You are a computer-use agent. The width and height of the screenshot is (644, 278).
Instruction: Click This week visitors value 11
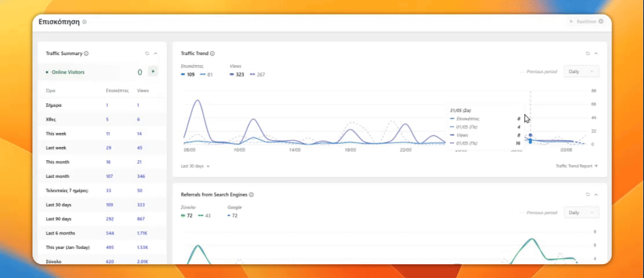pos(108,134)
